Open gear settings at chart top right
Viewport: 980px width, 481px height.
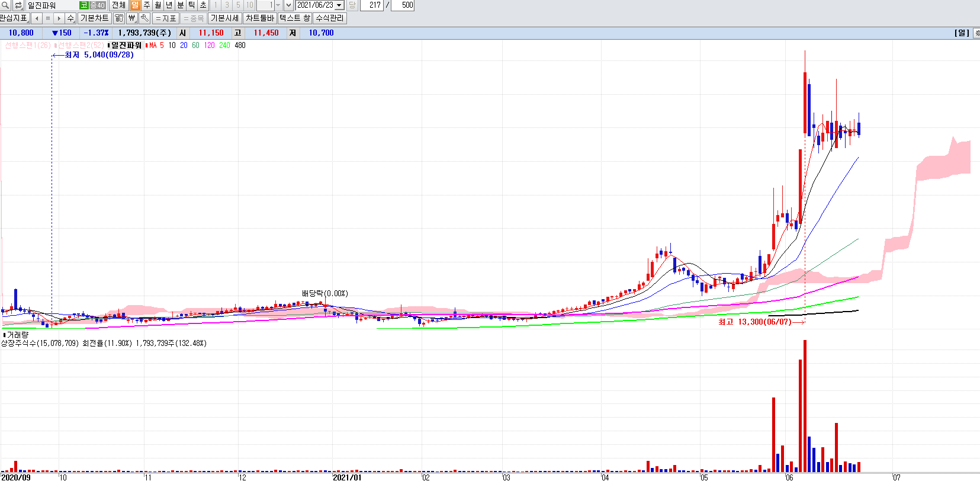pyautogui.click(x=976, y=33)
